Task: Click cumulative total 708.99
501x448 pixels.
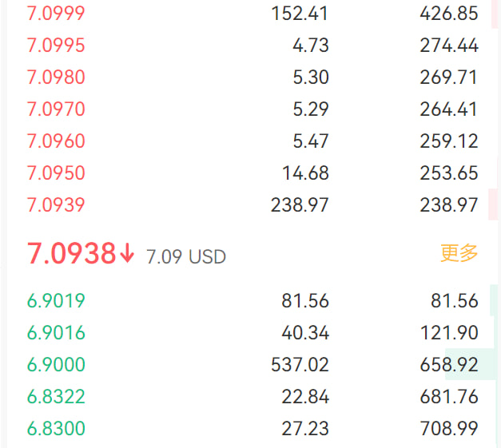Action: 449,428
